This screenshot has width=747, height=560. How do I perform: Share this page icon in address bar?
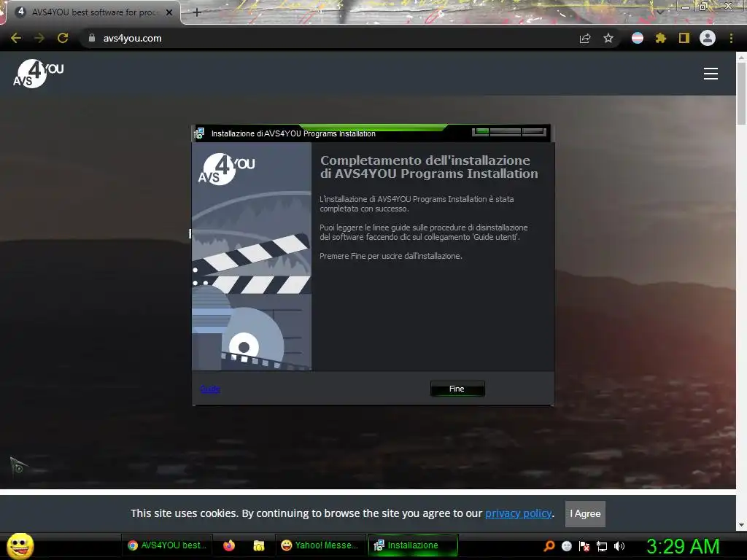[585, 38]
